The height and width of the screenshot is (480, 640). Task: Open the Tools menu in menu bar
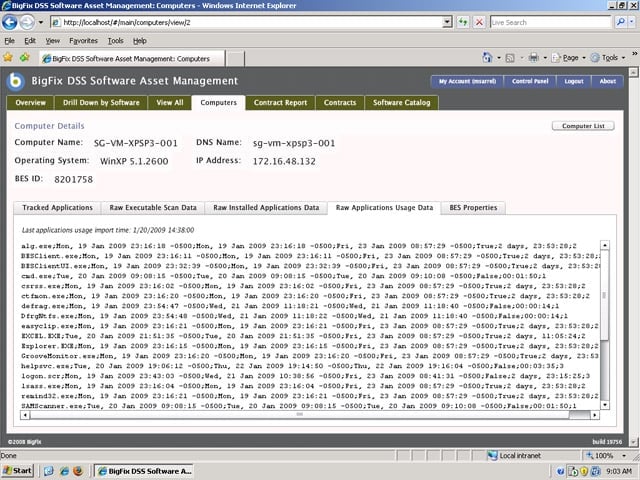[116, 41]
